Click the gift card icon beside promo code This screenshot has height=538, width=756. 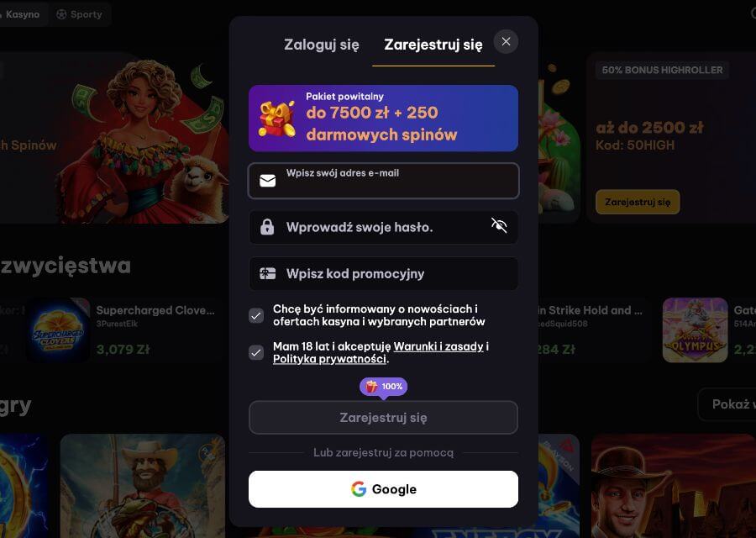pyautogui.click(x=268, y=273)
